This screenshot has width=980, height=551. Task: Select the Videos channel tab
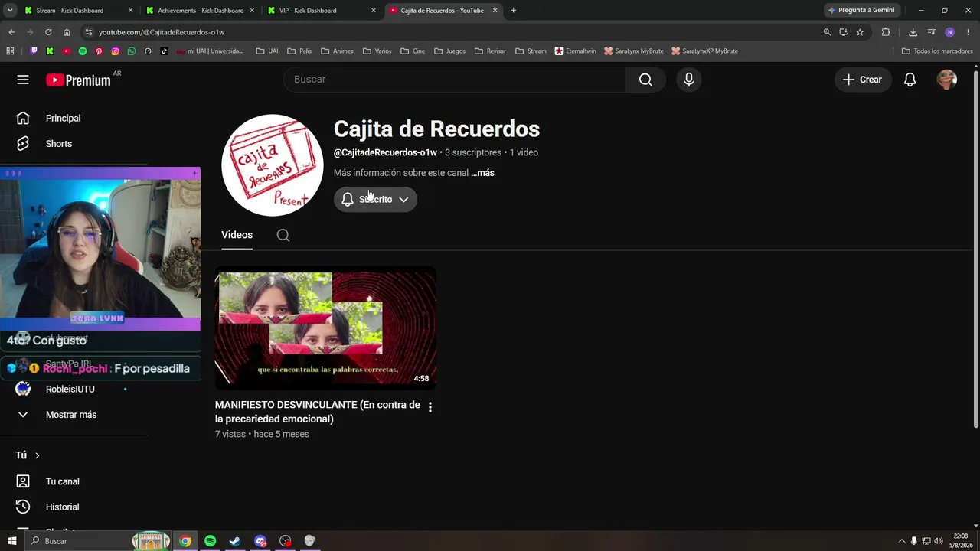point(237,235)
